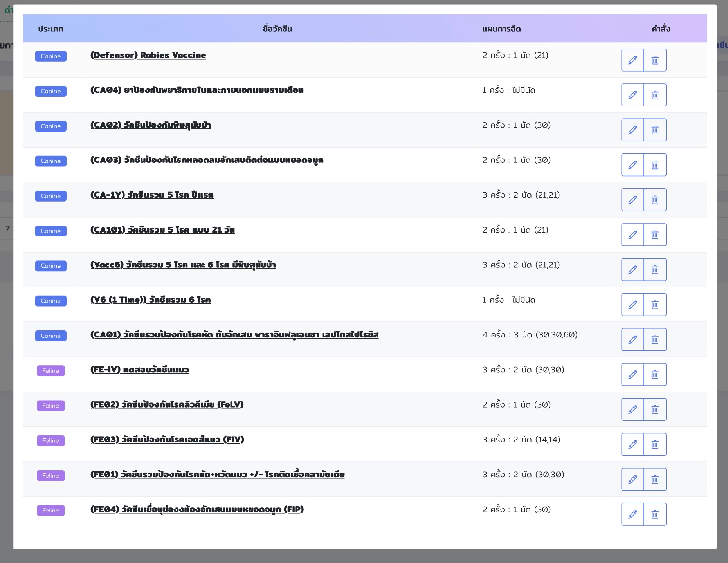Screen dimensions: 728x563
Task: Delete the CA01 vaccine entry
Action: pos(655,339)
